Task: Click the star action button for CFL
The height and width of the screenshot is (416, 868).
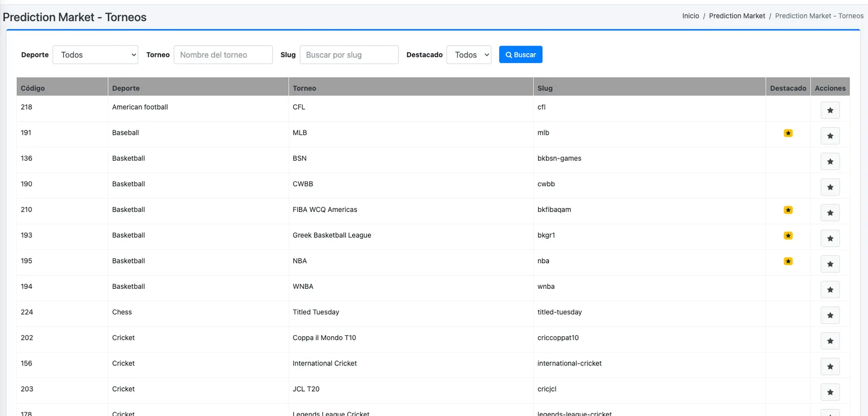Action: pos(830,110)
